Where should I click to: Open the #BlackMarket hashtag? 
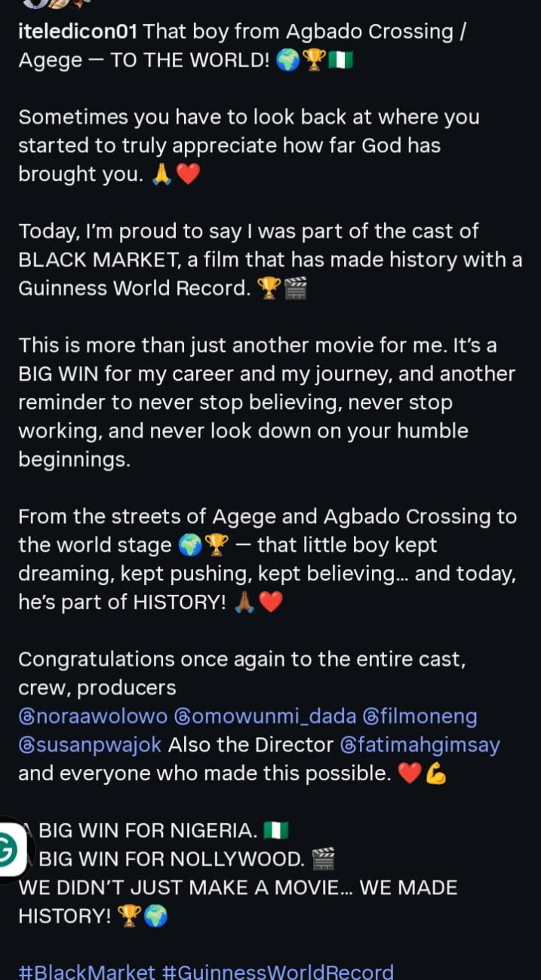coord(87,972)
